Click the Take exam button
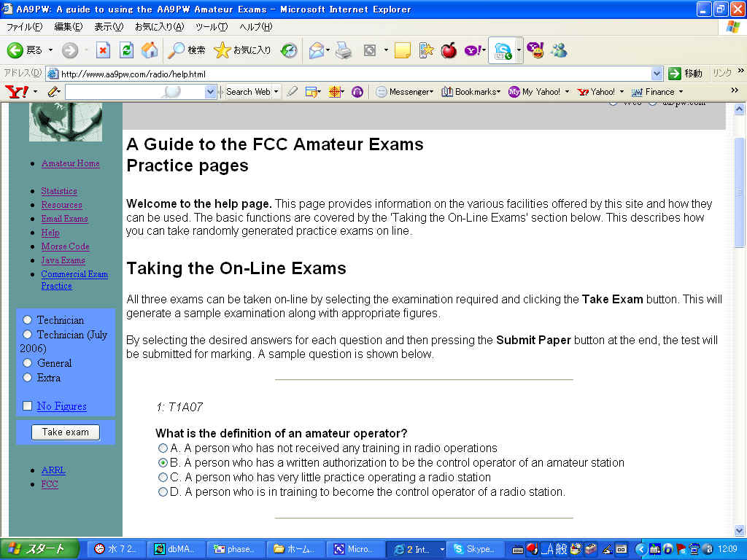747x560 pixels. 66,432
